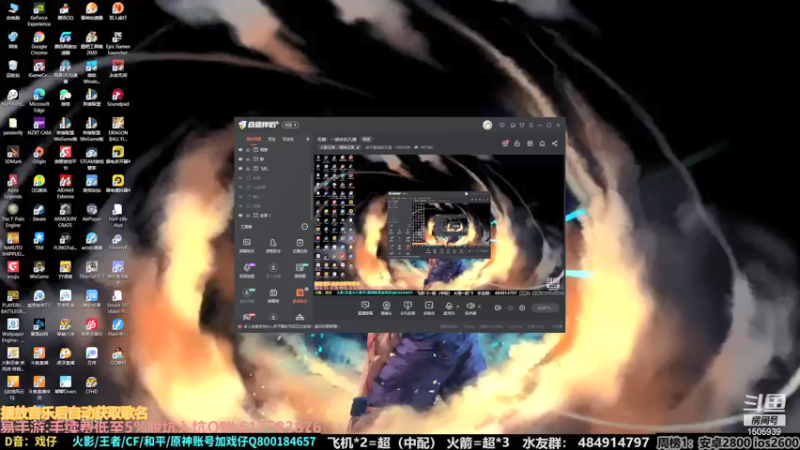Screen dimensions: 800x450
Task: Open speaker options dropdown arrow
Action: click(479, 307)
